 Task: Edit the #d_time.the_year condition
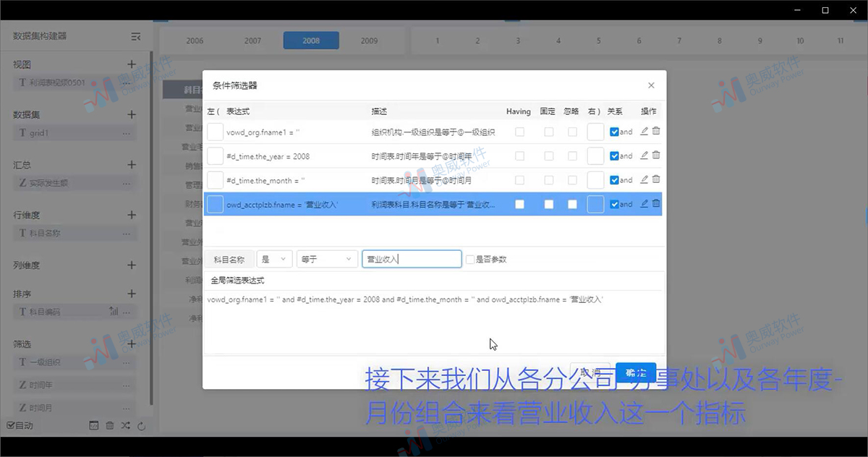pyautogui.click(x=644, y=155)
